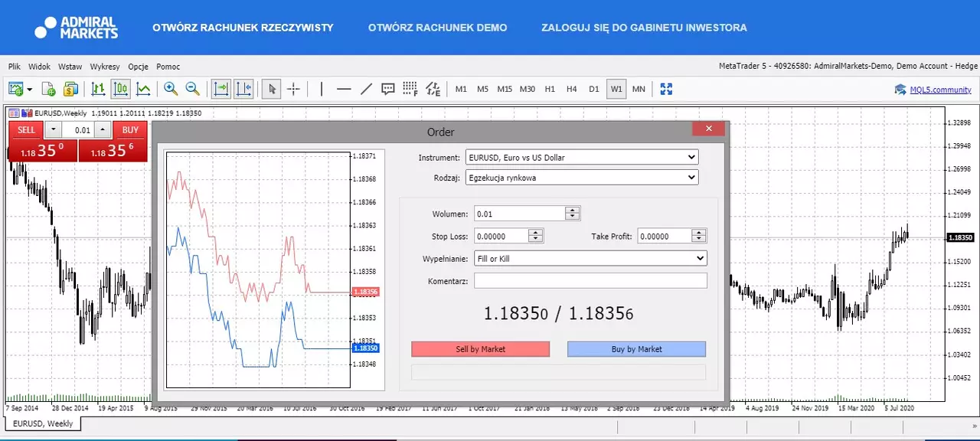Select the W1 weekly timeframe
Image resolution: width=980 pixels, height=441 pixels.
616,89
